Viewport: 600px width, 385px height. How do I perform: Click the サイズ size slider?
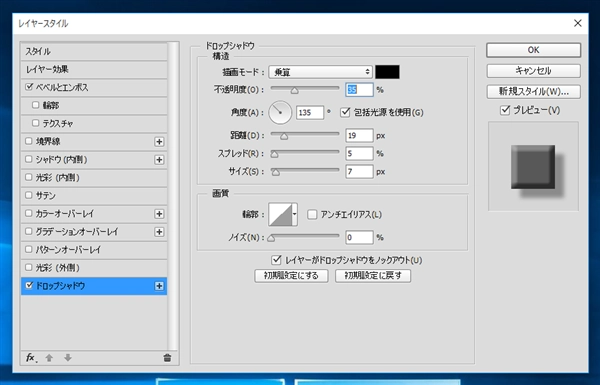tap(305, 171)
